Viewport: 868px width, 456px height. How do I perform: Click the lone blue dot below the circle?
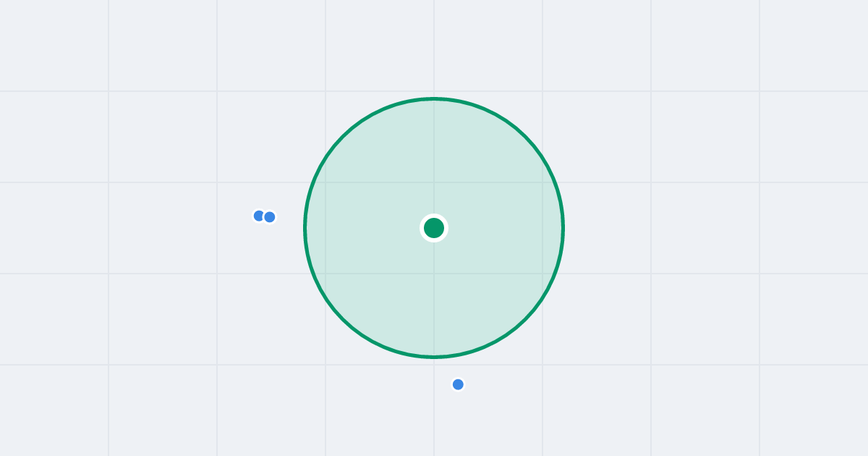click(458, 384)
